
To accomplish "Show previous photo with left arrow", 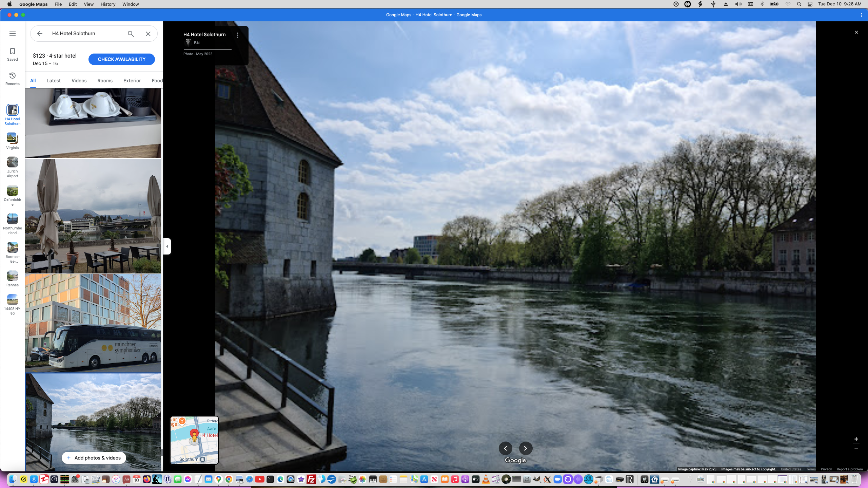I will 505,448.
